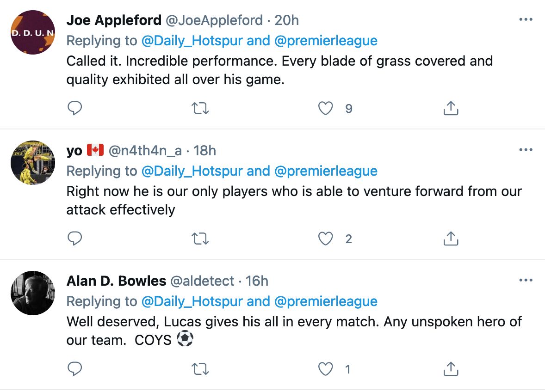The height and width of the screenshot is (392, 545).
Task: Share the tweet from @n4th4n_a
Action: [450, 239]
